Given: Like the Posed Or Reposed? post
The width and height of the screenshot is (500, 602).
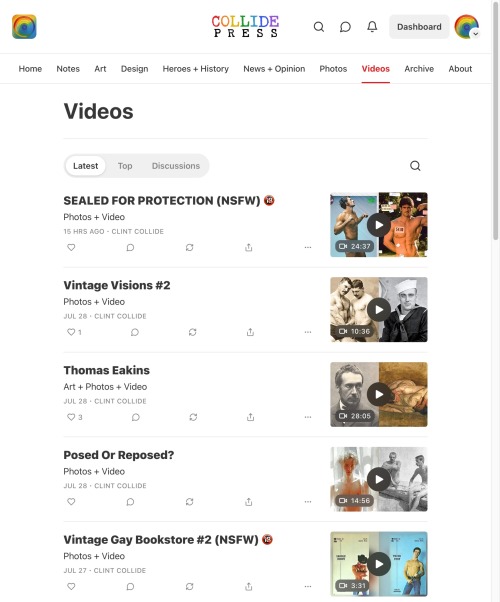Looking at the screenshot, I should click(x=71, y=502).
